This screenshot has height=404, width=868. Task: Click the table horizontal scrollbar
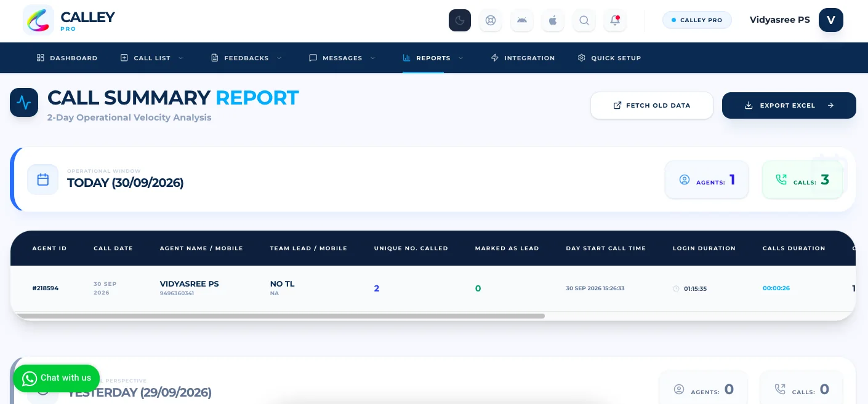(280, 316)
